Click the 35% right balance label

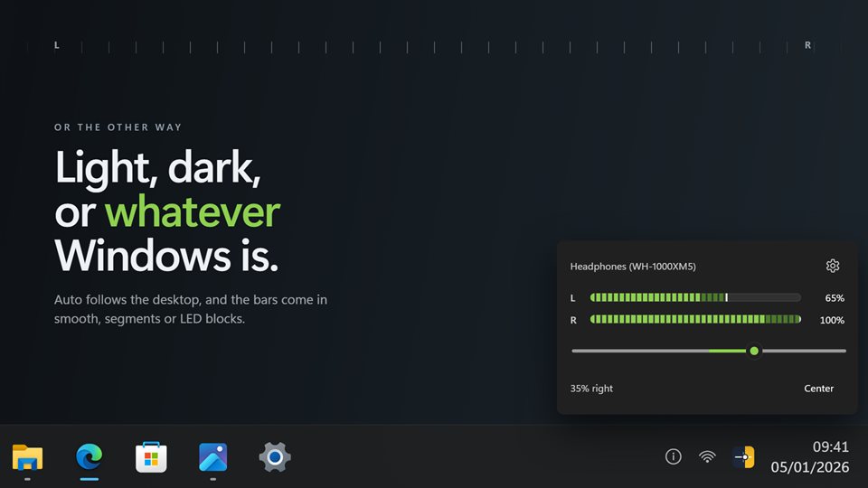click(591, 389)
